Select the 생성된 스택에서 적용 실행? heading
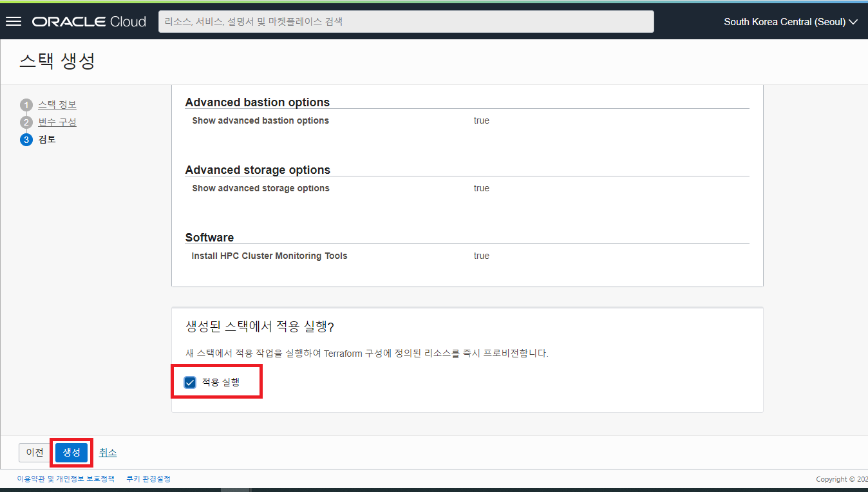Viewport: 868px width, 492px height. [x=259, y=327]
